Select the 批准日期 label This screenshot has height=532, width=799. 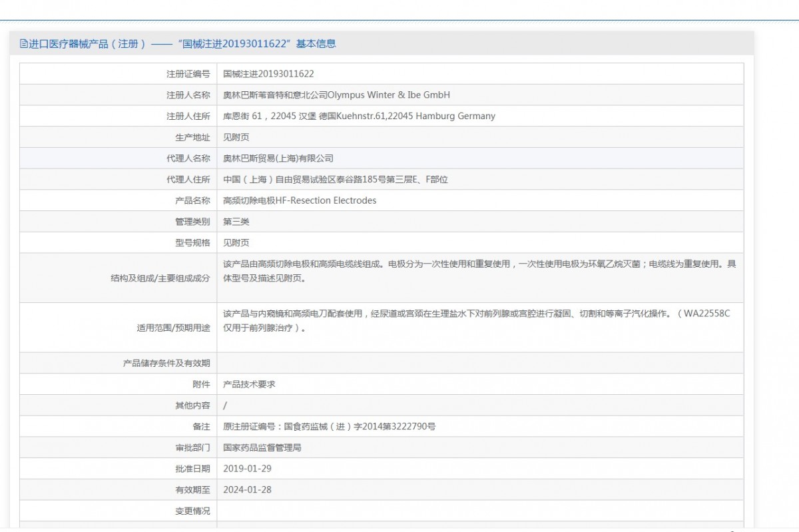tap(193, 469)
